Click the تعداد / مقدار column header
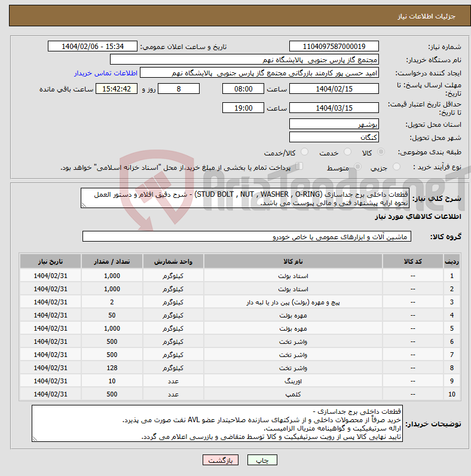The height and width of the screenshot is (476, 471). pyautogui.click(x=112, y=261)
